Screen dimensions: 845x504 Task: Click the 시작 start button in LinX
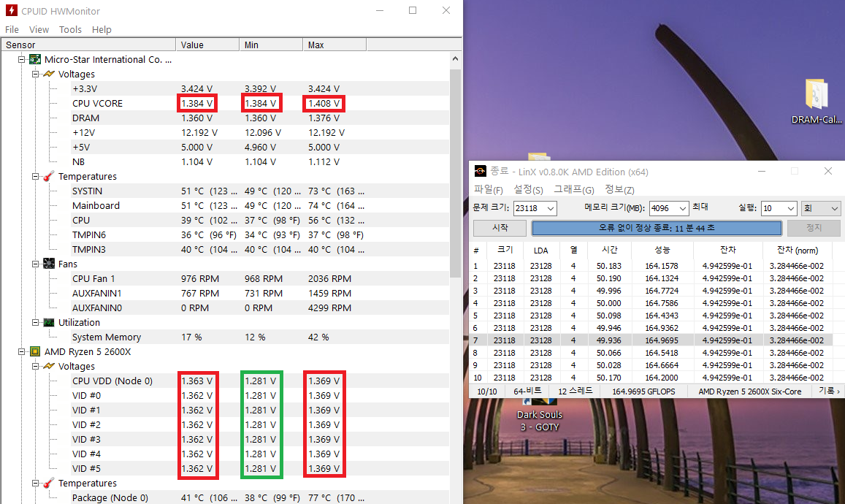pyautogui.click(x=500, y=228)
